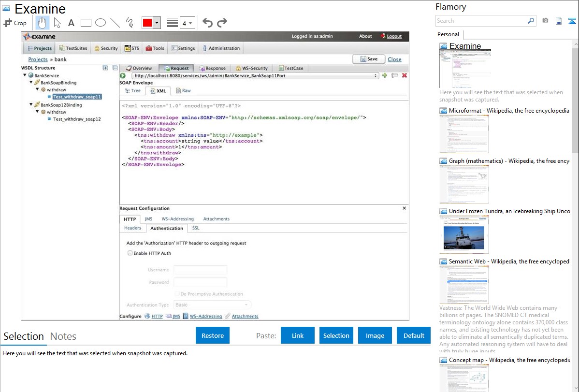This screenshot has height=392, width=579.
Task: Open the color picker dropdown arrow
Action: (x=157, y=23)
